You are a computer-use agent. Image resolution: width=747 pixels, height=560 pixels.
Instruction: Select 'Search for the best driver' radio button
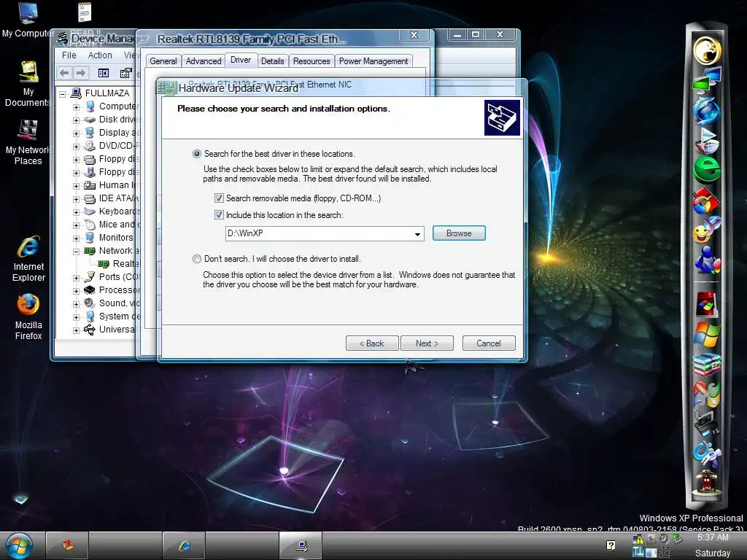pos(197,154)
